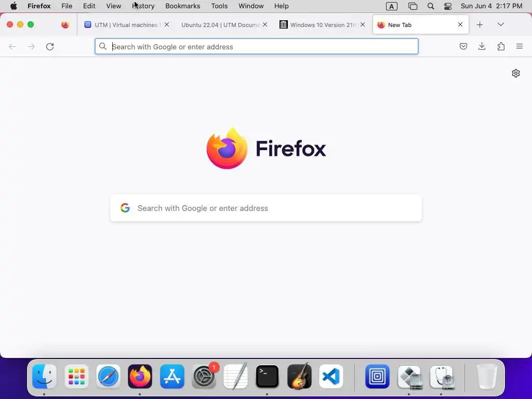Click Firefox icon in the Dock
The image size is (532, 399).
pyautogui.click(x=140, y=376)
